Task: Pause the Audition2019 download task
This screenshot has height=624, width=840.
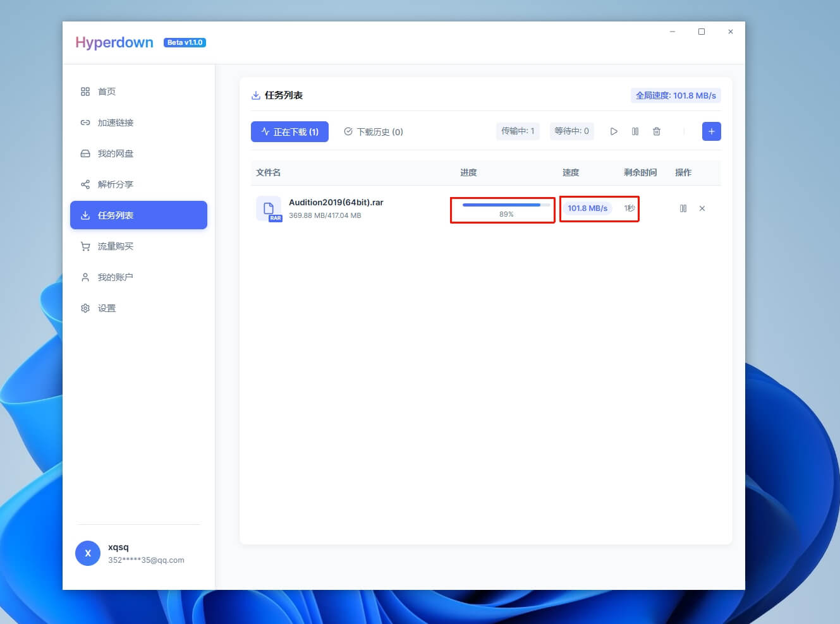Action: point(683,208)
